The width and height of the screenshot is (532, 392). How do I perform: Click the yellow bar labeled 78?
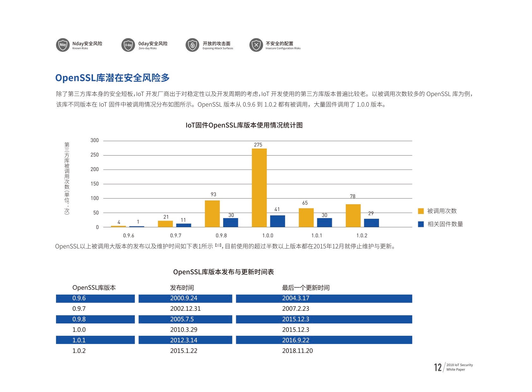tap(353, 216)
